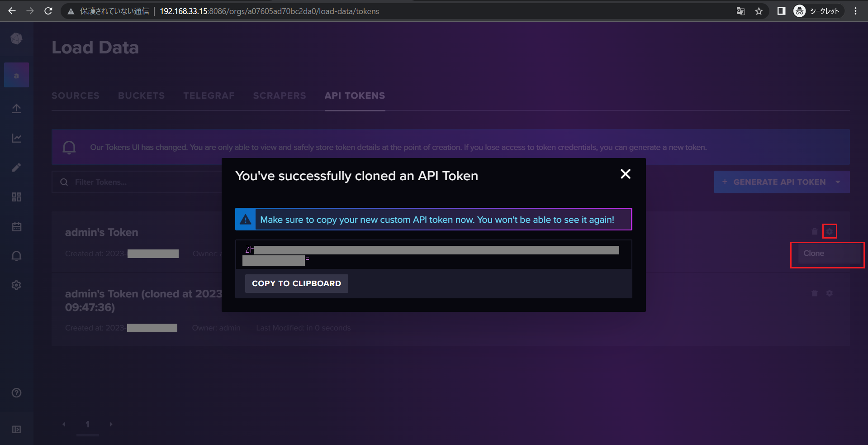This screenshot has height=445, width=868.
Task: Expand the Generate API Token dropdown
Action: click(x=838, y=182)
